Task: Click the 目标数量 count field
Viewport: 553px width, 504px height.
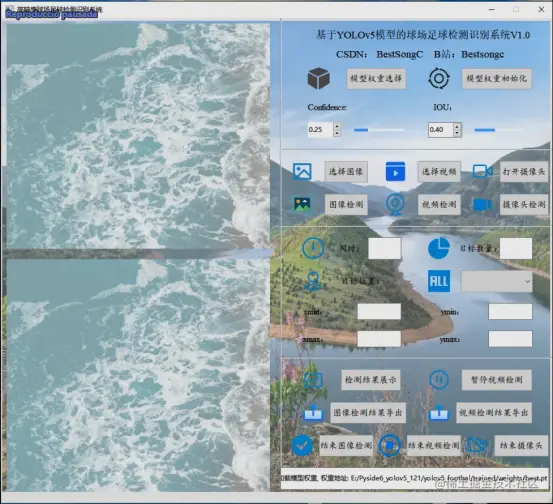Action: point(516,248)
